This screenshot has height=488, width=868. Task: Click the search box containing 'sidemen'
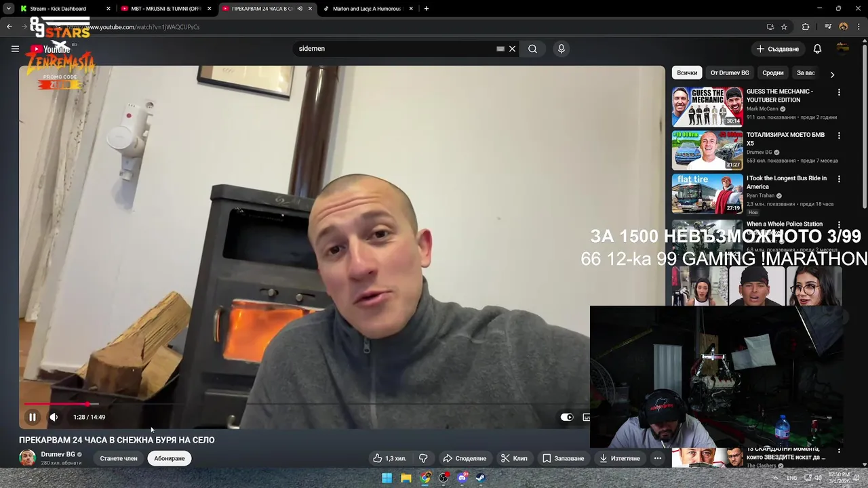[x=395, y=49]
